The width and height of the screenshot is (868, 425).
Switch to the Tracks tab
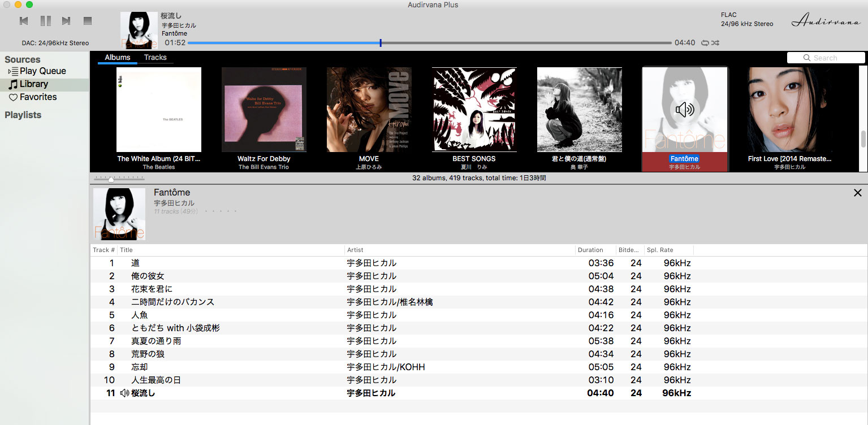coord(156,58)
